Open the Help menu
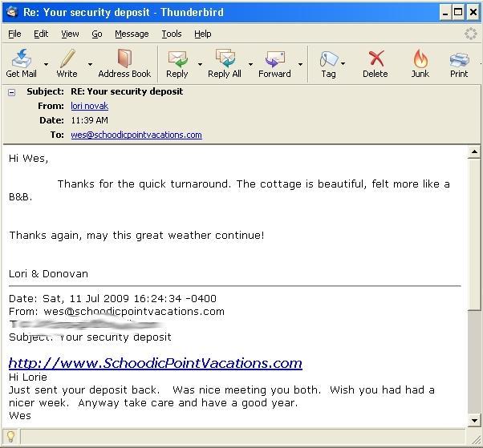 (203, 34)
